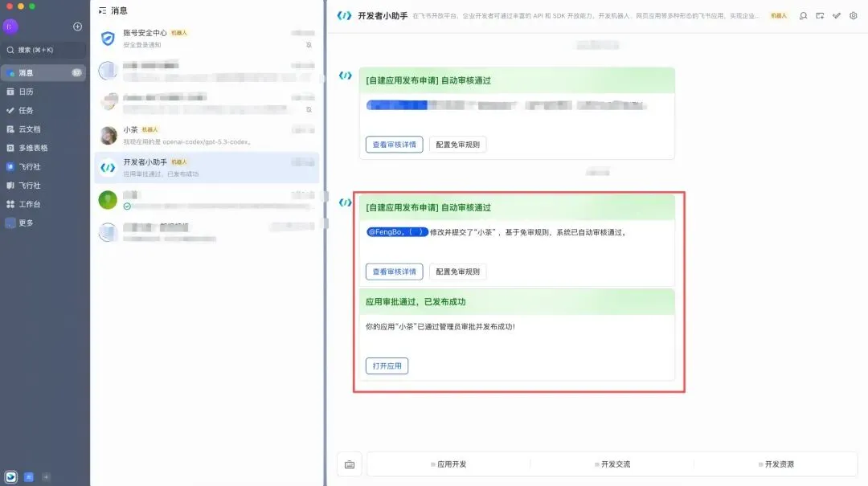This screenshot has height=486, width=868.
Task: Open the 开发者小助手 conversation in list
Action: point(207,167)
